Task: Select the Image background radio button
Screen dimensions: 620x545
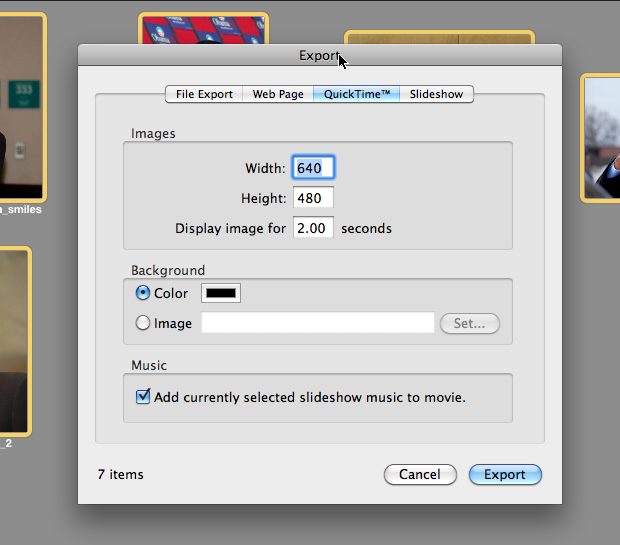Action: coord(143,323)
